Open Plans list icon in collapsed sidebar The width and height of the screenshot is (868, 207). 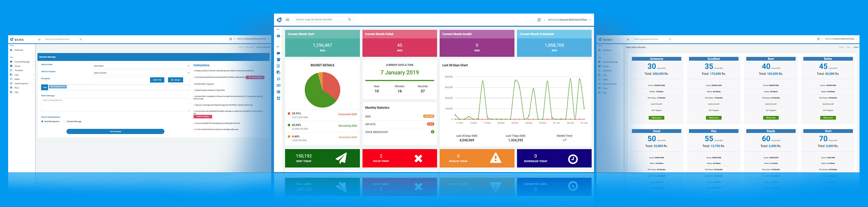click(278, 92)
